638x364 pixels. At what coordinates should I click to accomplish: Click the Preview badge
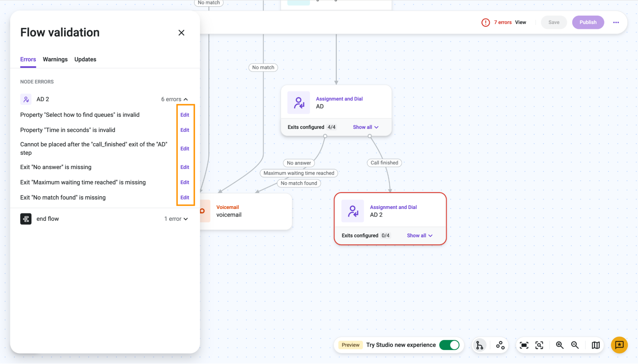350,345
